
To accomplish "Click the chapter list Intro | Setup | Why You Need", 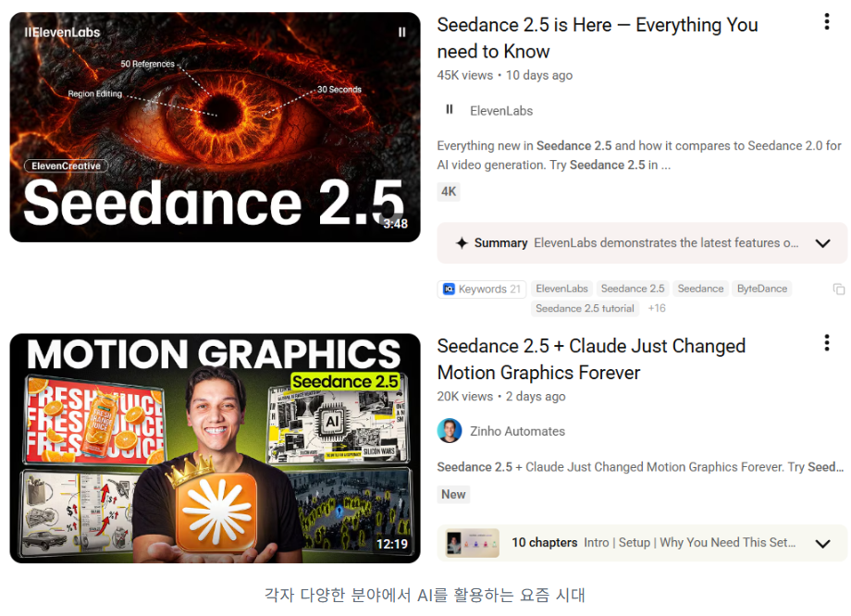I will [689, 543].
